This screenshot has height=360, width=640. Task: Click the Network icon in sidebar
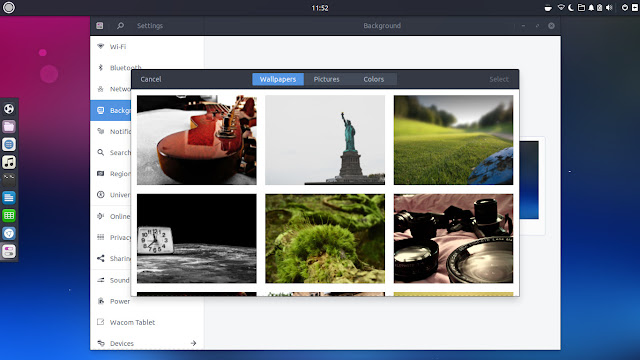pyautogui.click(x=100, y=89)
